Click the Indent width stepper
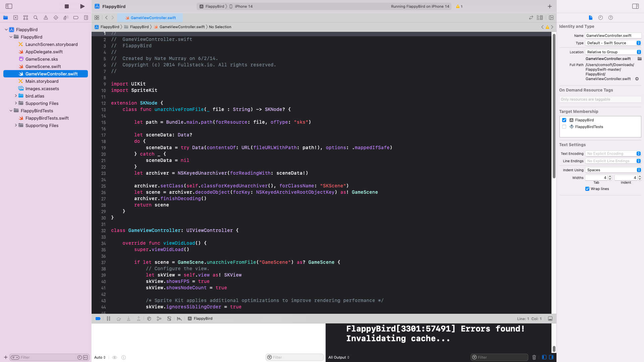The width and height of the screenshot is (644, 362). [640, 178]
